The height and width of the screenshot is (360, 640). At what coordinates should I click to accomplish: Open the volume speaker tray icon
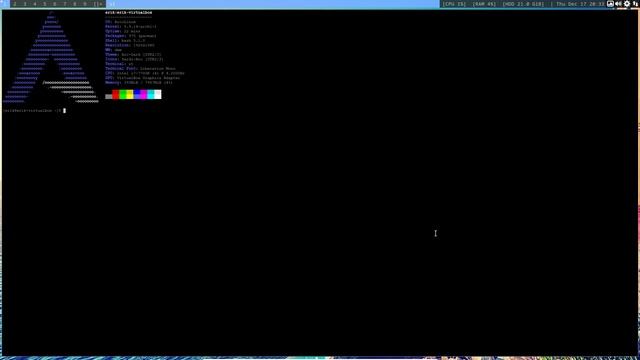pos(619,4)
